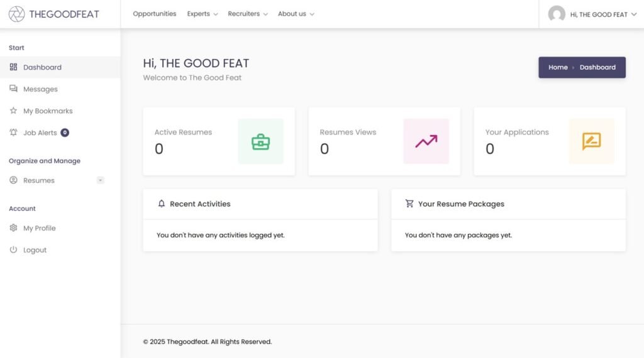Click the Home breadcrumb link
The height and width of the screenshot is (358, 644).
pyautogui.click(x=558, y=67)
